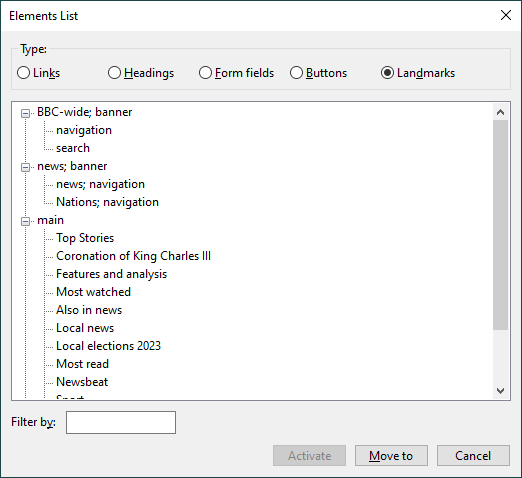This screenshot has height=478, width=522.
Task: Select the search landmark
Action: pyautogui.click(x=73, y=148)
